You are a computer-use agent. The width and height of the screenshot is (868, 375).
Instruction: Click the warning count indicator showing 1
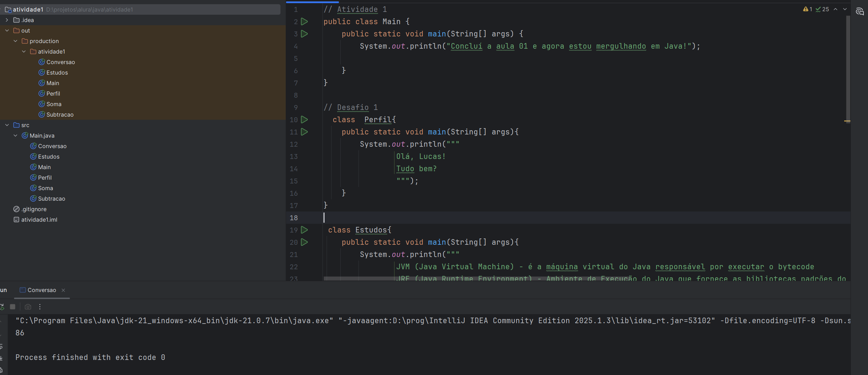click(x=807, y=9)
